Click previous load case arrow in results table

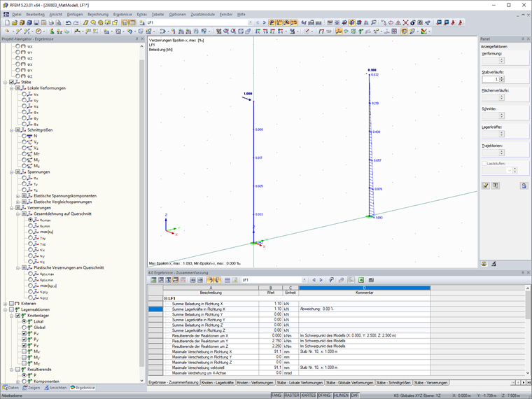(x=314, y=280)
